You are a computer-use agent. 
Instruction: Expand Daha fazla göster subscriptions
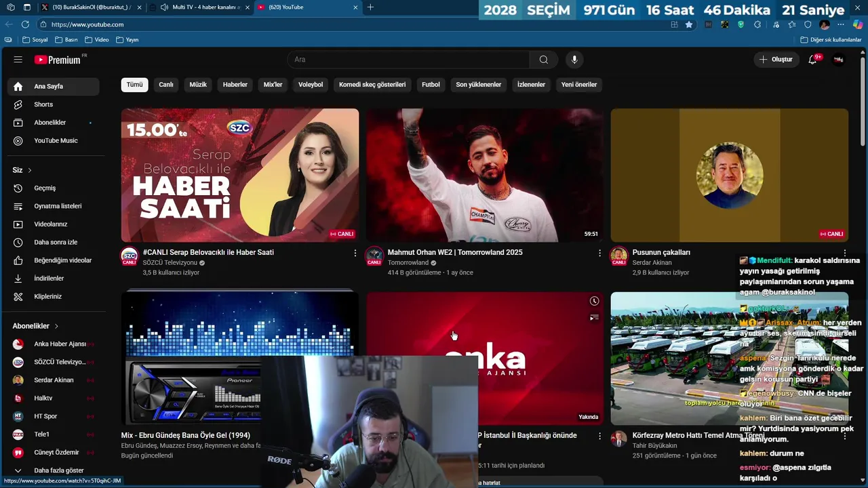53,470
